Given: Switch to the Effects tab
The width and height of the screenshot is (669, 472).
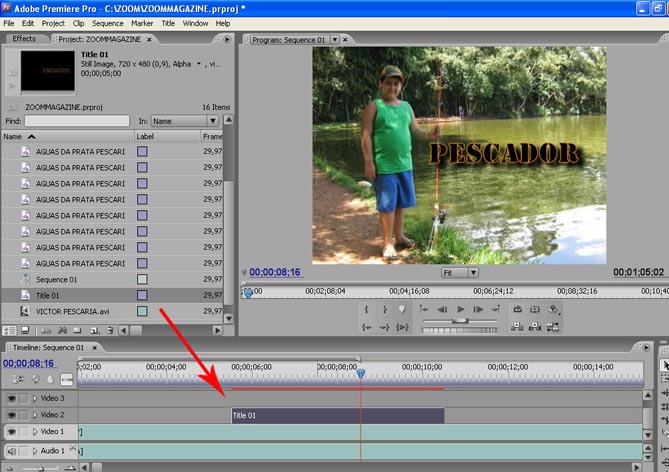Looking at the screenshot, I should coord(24,39).
